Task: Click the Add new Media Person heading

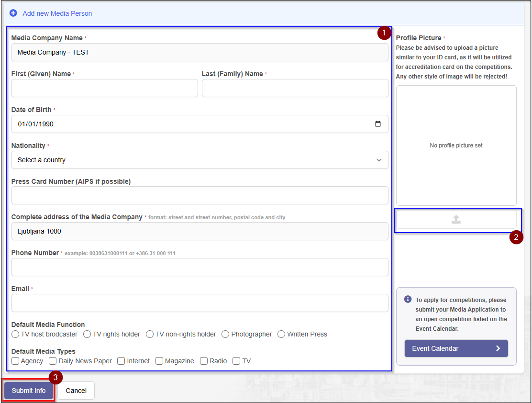Action: pos(57,13)
